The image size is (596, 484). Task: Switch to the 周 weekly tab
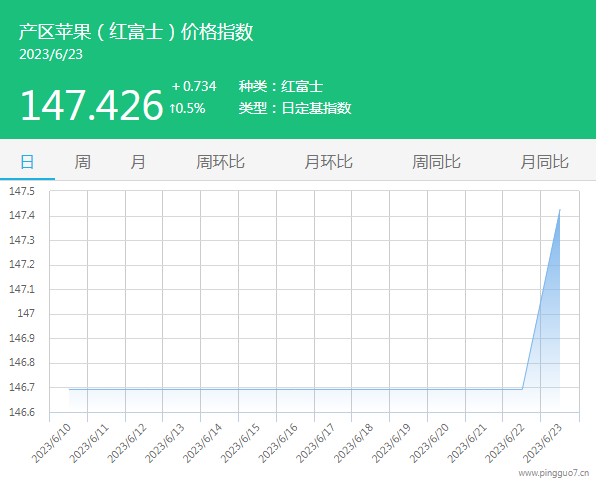click(x=82, y=162)
